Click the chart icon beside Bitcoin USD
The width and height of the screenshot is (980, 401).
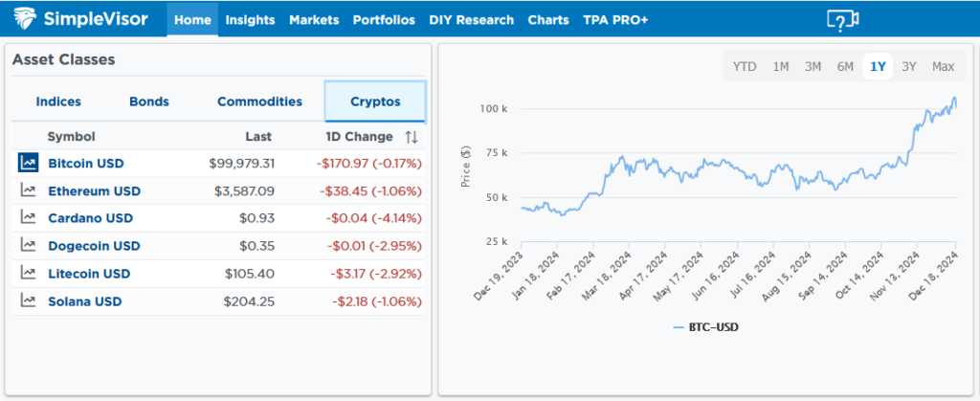coord(28,164)
